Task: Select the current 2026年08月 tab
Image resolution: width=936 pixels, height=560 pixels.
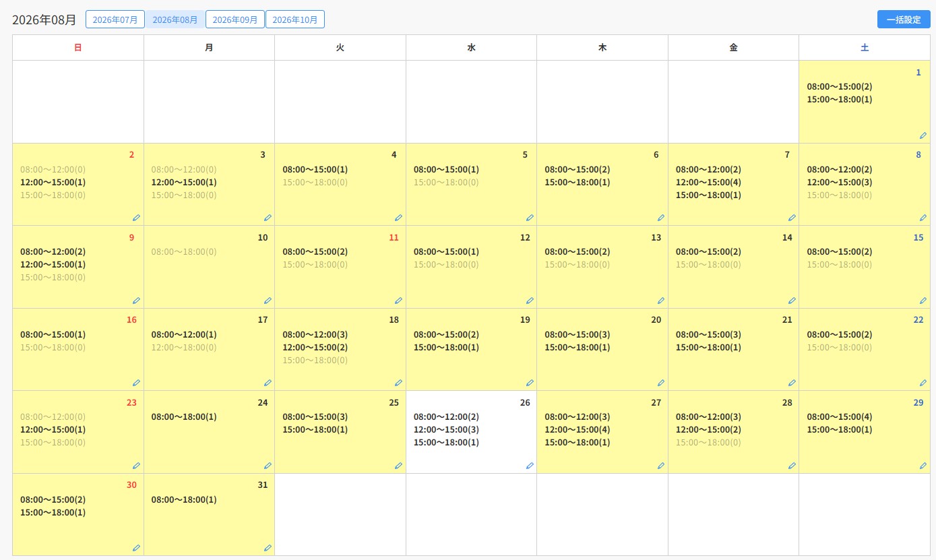Action: [x=175, y=20]
